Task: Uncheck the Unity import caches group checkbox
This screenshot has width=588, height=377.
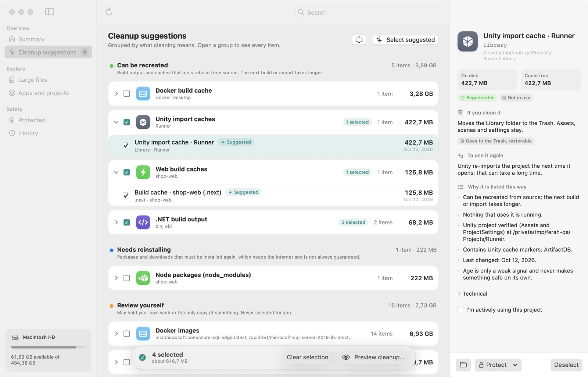Action: click(x=127, y=122)
